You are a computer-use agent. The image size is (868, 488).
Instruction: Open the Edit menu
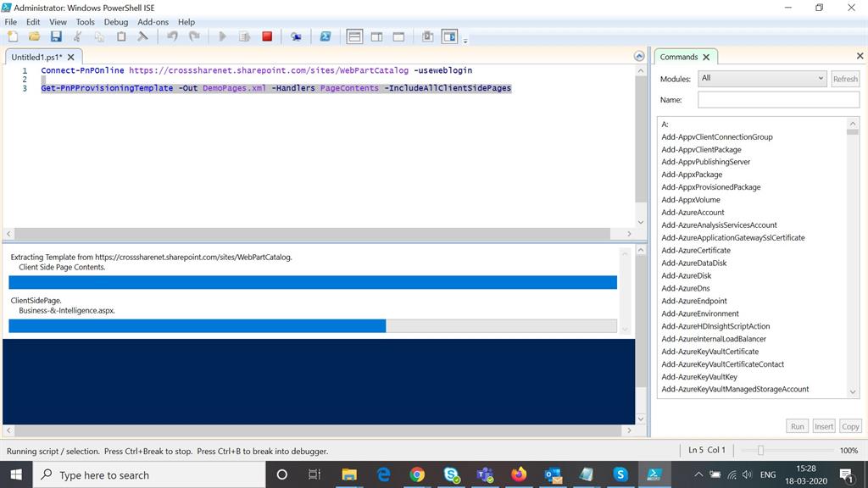click(33, 22)
